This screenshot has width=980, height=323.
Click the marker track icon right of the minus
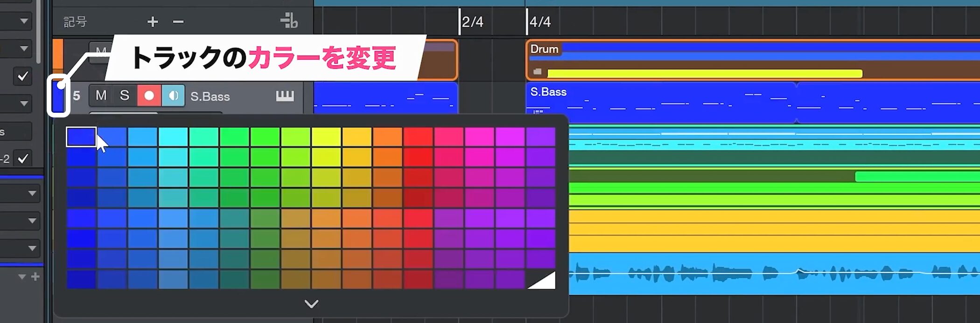click(289, 21)
